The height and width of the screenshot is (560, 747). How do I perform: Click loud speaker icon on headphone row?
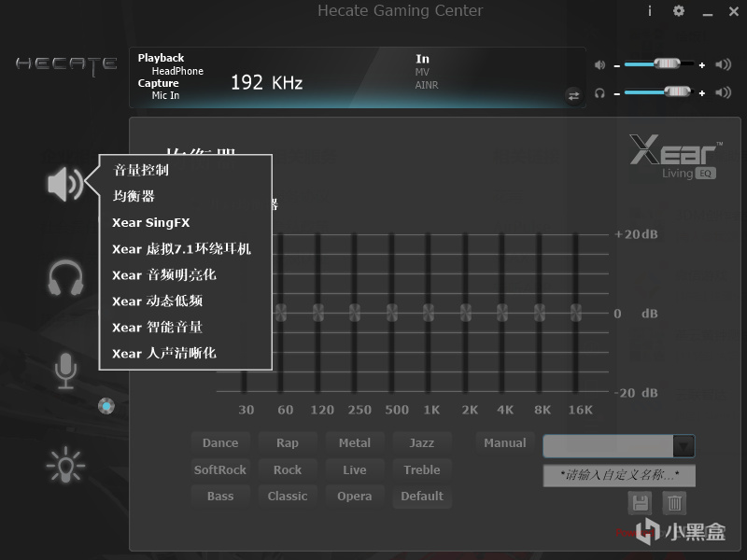coord(723,92)
